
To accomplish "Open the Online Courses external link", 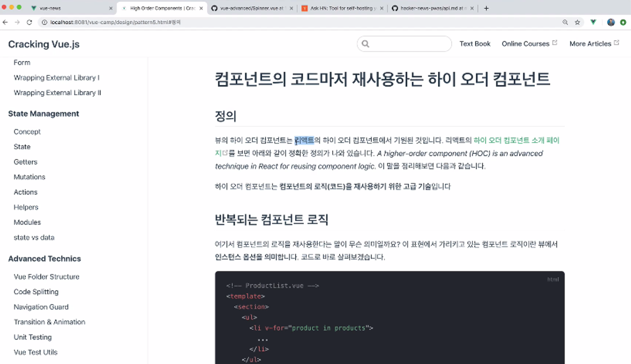I will [x=529, y=44].
